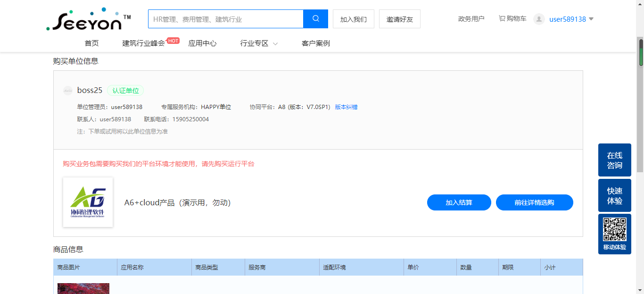The width and height of the screenshot is (644, 294).
Task: Open the 政务用户 link
Action: point(471,19)
